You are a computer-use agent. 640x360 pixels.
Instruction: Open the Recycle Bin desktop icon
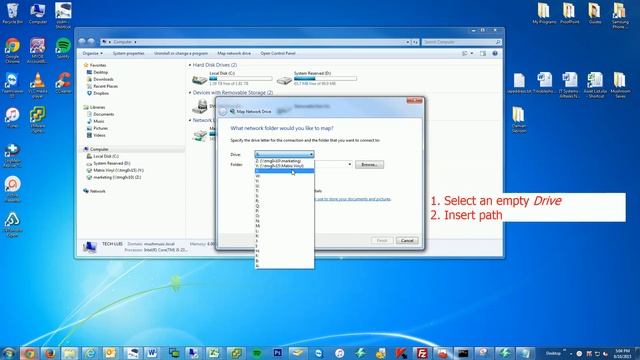(x=13, y=13)
